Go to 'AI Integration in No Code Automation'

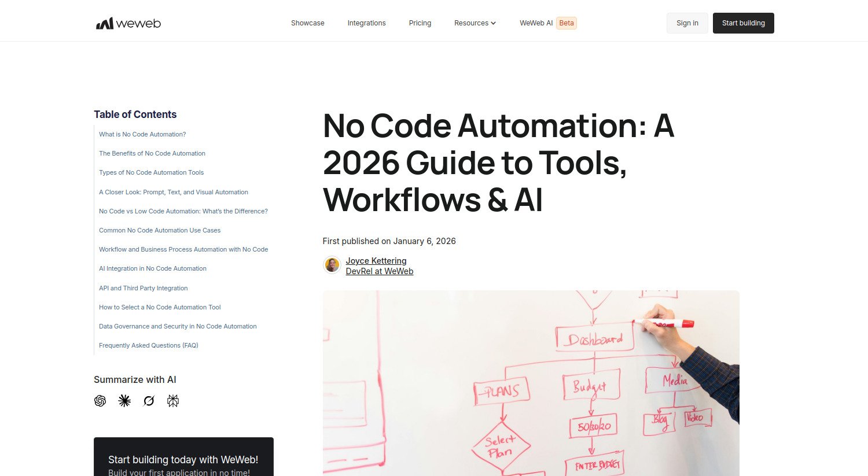click(x=152, y=268)
